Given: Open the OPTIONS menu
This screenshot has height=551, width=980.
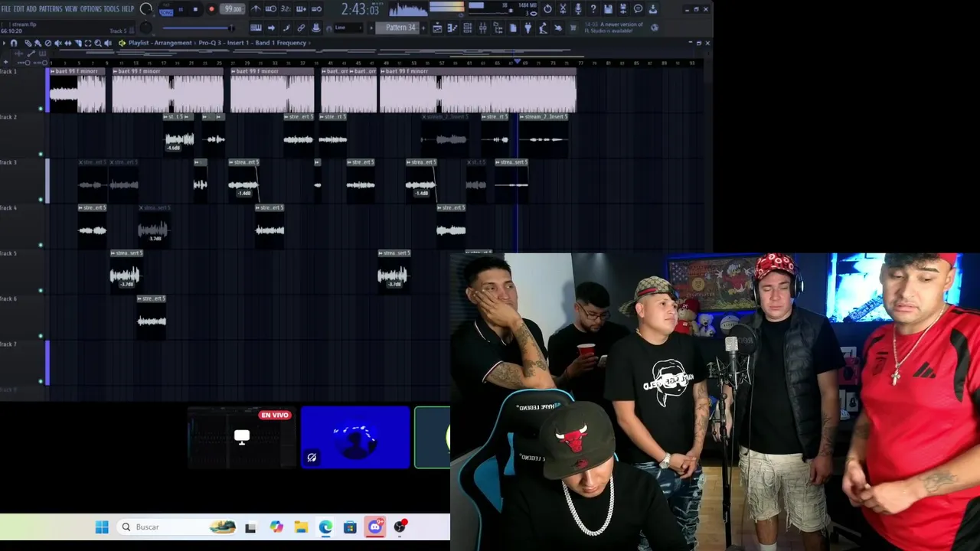Looking at the screenshot, I should click(x=91, y=9).
